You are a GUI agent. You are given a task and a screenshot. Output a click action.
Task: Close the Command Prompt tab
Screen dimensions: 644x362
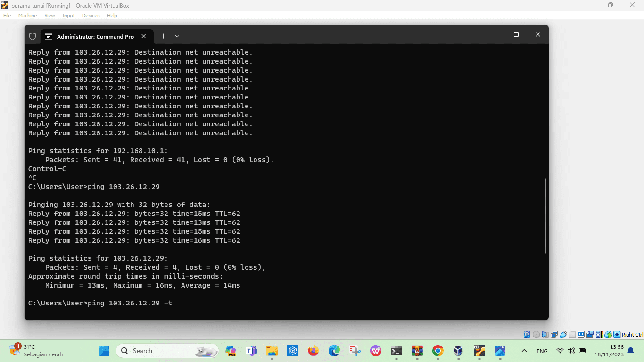pos(144,36)
